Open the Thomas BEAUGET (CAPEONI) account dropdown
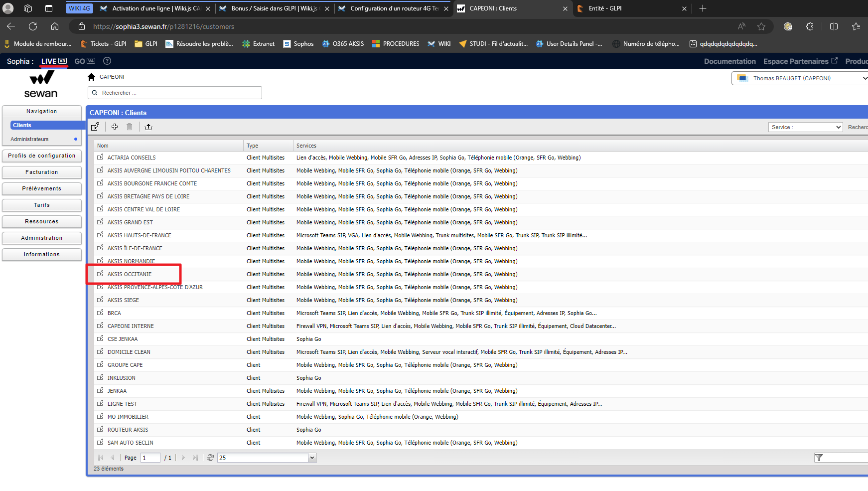Viewport: 868px width, 491px height. (800, 78)
